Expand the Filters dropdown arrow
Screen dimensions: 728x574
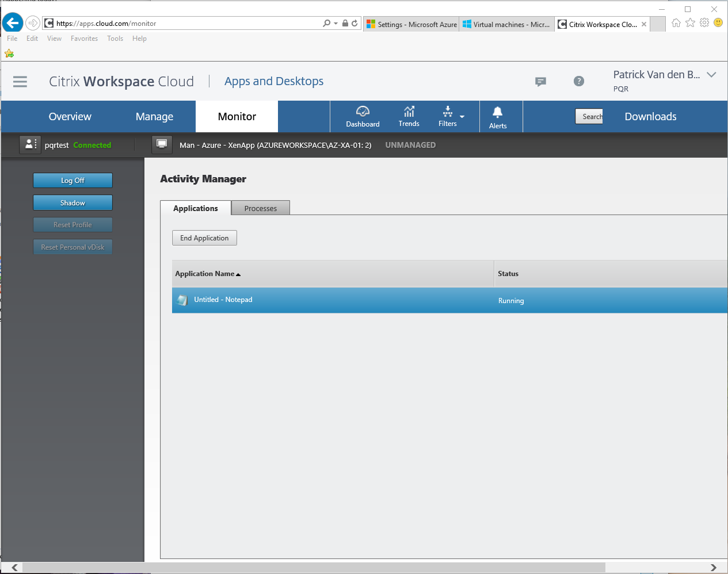pyautogui.click(x=462, y=117)
